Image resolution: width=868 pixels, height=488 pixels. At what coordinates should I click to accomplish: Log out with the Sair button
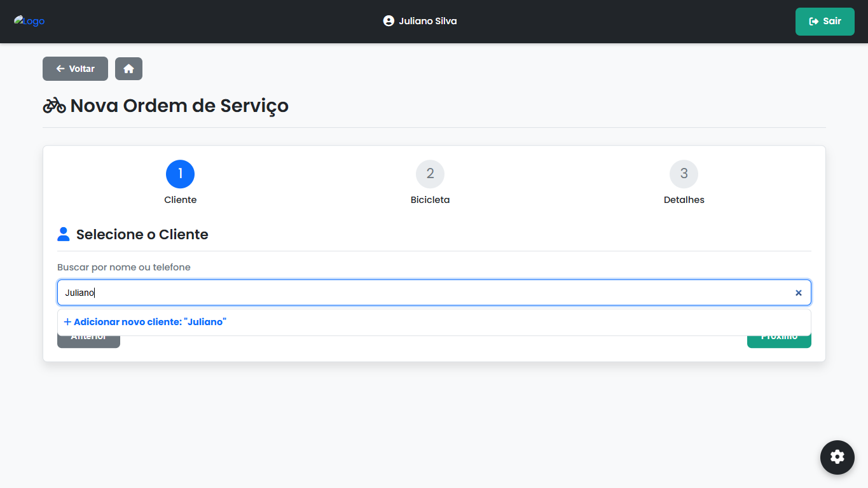pos(825,22)
